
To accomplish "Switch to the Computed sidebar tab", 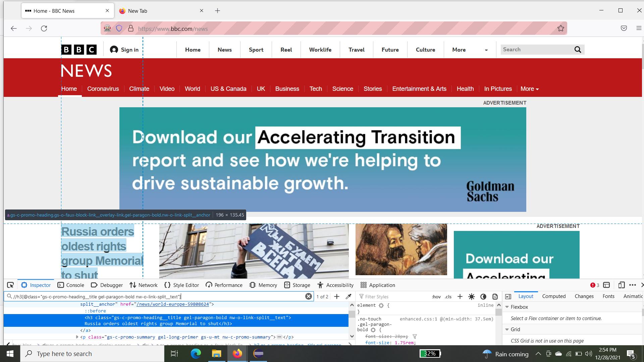I will 554,296.
